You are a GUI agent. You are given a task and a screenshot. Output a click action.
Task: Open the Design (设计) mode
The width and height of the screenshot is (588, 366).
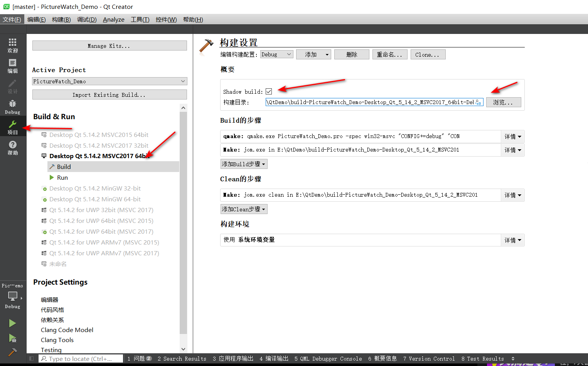pyautogui.click(x=13, y=86)
